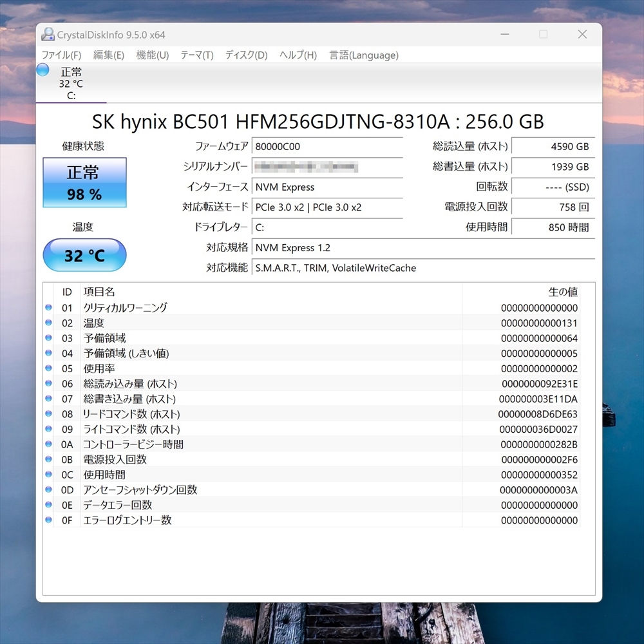Click status dot for ライトコマンド数 row
The image size is (644, 644).
tap(48, 429)
